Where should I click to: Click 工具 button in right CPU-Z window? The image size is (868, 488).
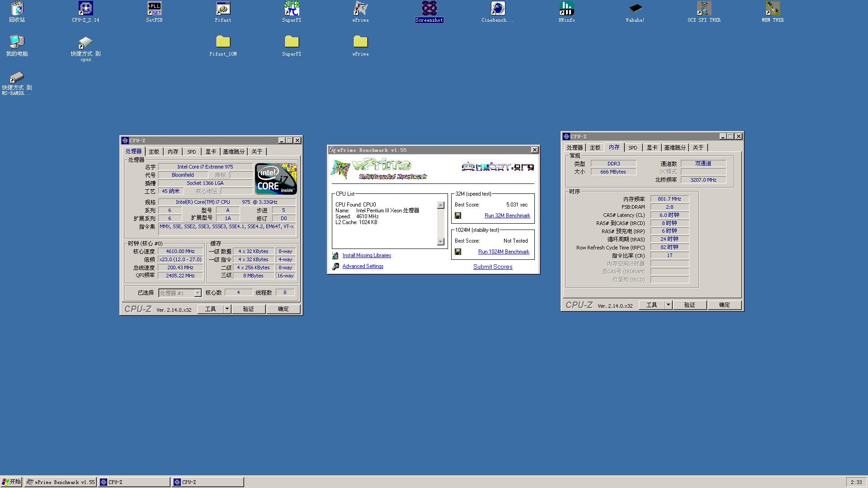(651, 305)
